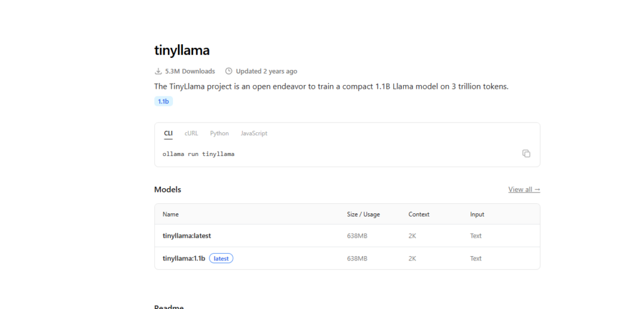Switch to the Python tab

[x=219, y=133]
